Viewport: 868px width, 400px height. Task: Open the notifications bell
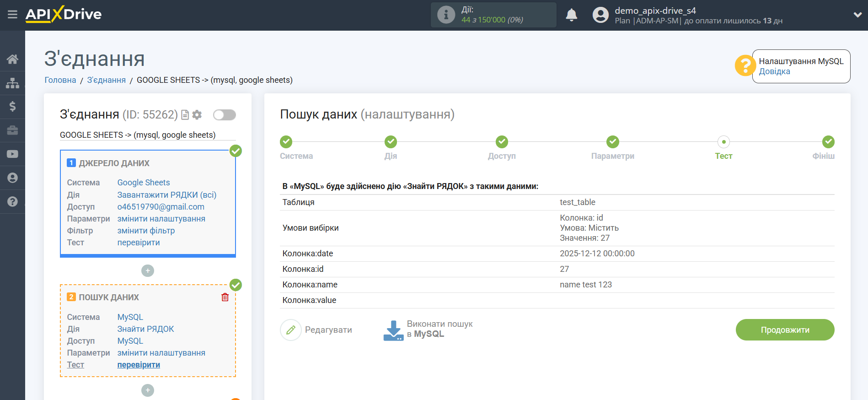coord(571,15)
